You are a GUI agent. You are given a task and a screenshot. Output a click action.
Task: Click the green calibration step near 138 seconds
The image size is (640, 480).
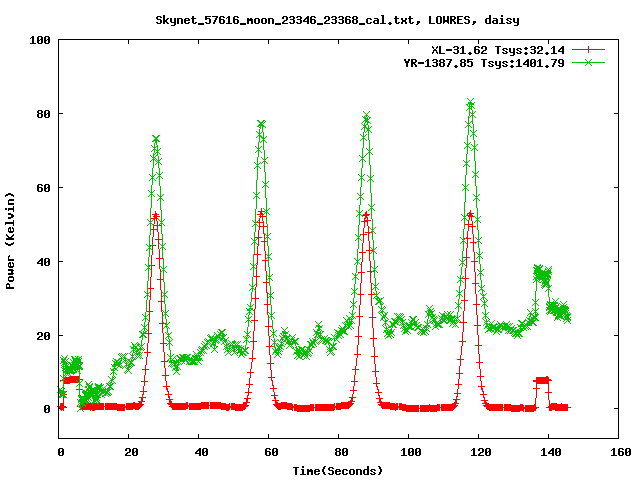pyautogui.click(x=543, y=274)
